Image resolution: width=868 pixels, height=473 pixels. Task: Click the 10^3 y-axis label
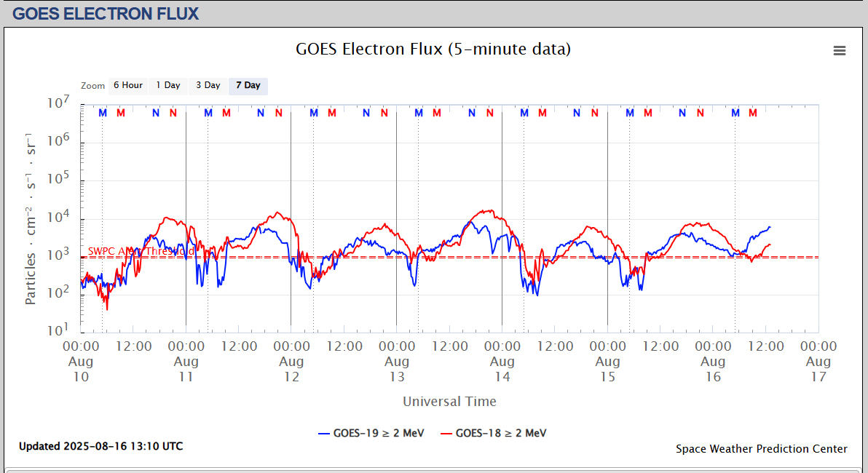pyautogui.click(x=58, y=255)
